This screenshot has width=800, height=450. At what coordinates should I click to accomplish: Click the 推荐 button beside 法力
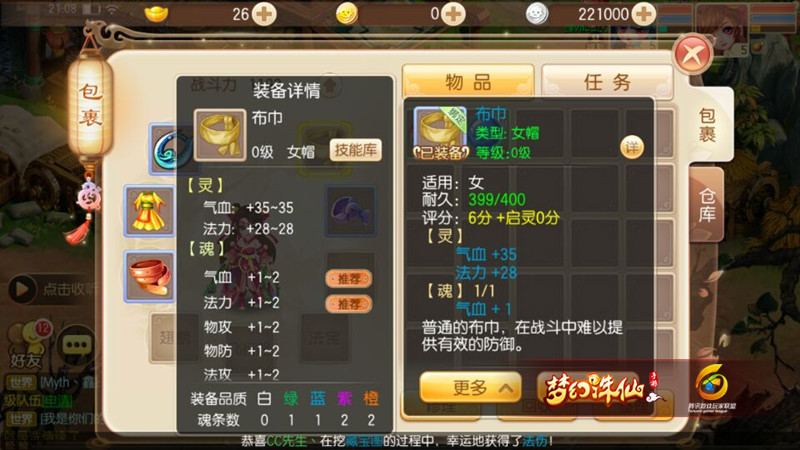coord(349,304)
